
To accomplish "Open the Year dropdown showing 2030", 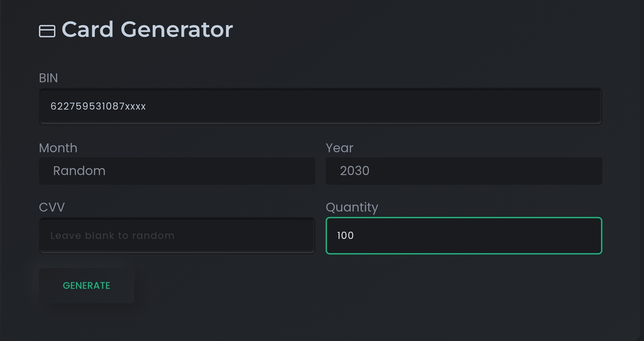I will tap(464, 171).
